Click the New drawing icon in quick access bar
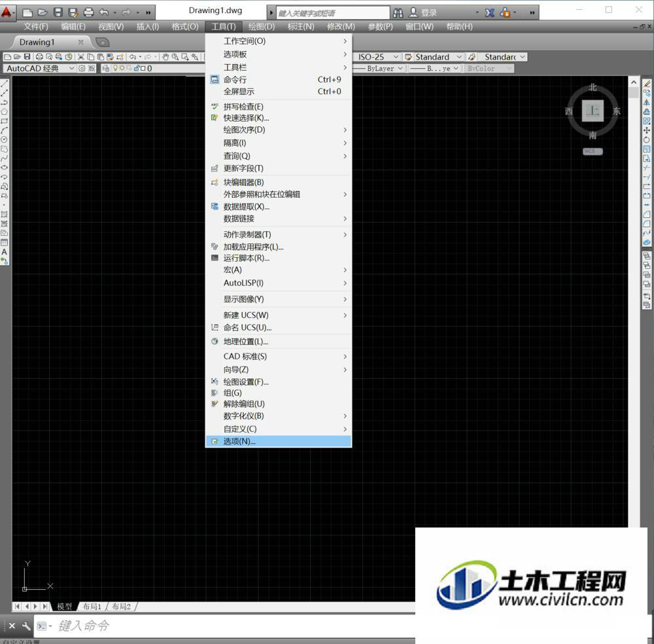The height and width of the screenshot is (644, 654). [x=27, y=12]
